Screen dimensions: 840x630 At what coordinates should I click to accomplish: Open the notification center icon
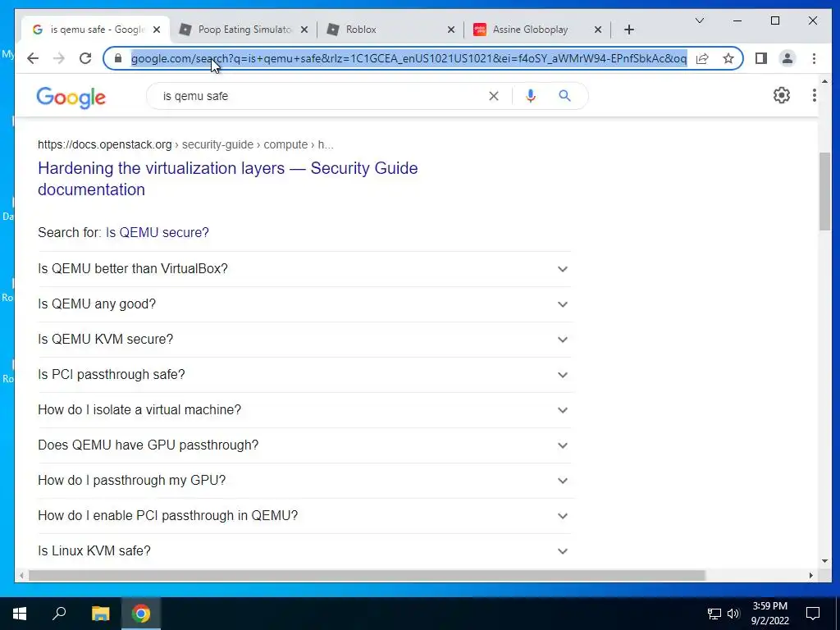pyautogui.click(x=813, y=614)
